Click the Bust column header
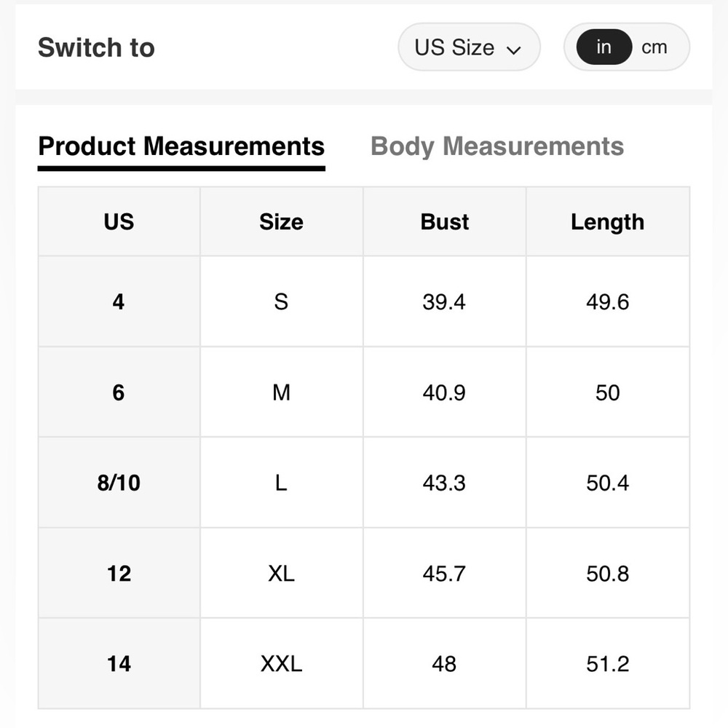Viewport: 728px width, 728px height. tap(444, 221)
